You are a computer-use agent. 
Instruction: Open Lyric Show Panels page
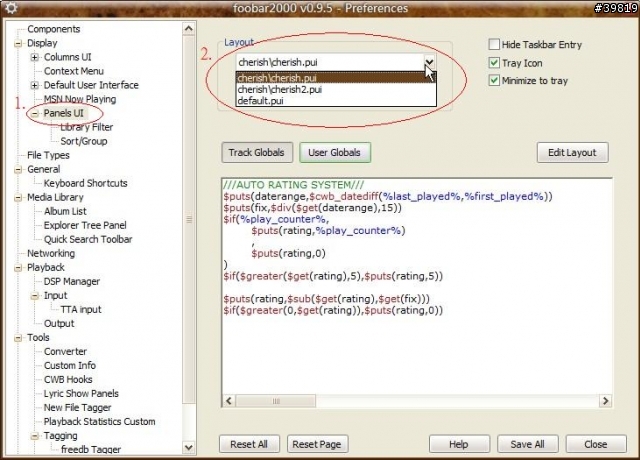click(x=81, y=393)
